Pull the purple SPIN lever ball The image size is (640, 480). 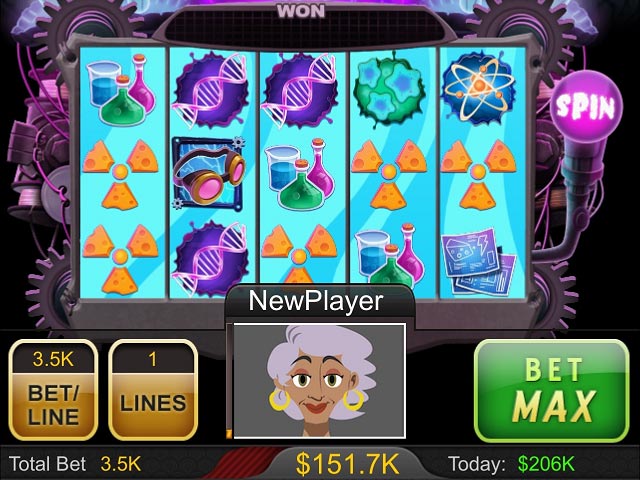(587, 105)
